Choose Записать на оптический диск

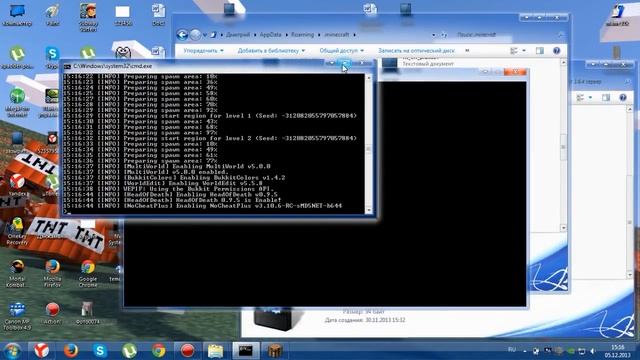tap(416, 51)
